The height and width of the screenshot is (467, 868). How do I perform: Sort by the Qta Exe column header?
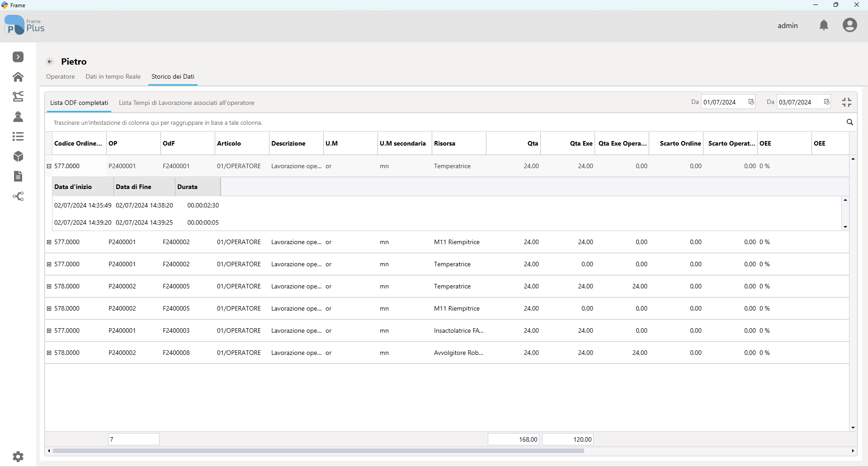(568, 143)
